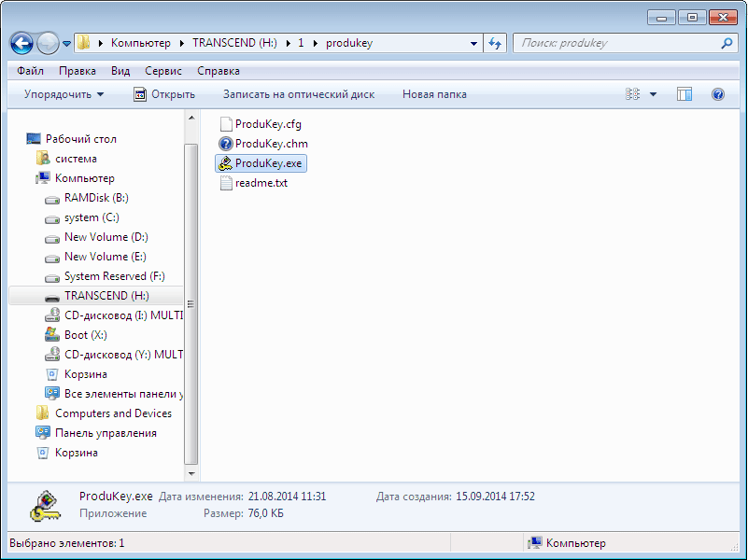Select New Volume (E:) drive
This screenshot has width=748, height=560.
pyautogui.click(x=95, y=257)
